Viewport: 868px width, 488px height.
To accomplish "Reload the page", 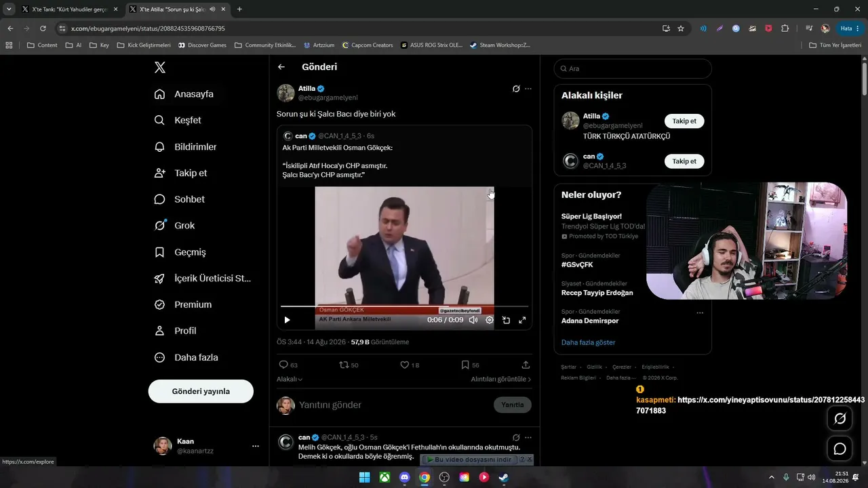I will (x=43, y=28).
